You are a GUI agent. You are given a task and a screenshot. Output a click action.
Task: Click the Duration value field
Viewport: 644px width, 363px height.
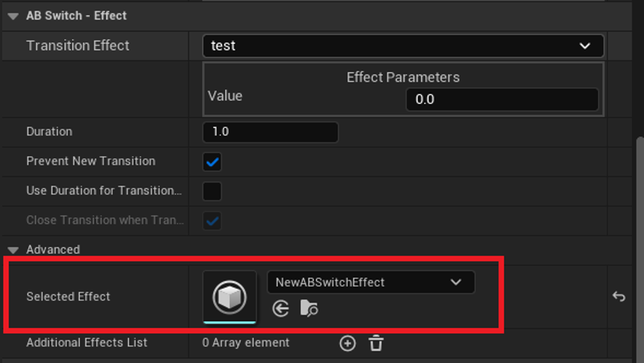270,132
